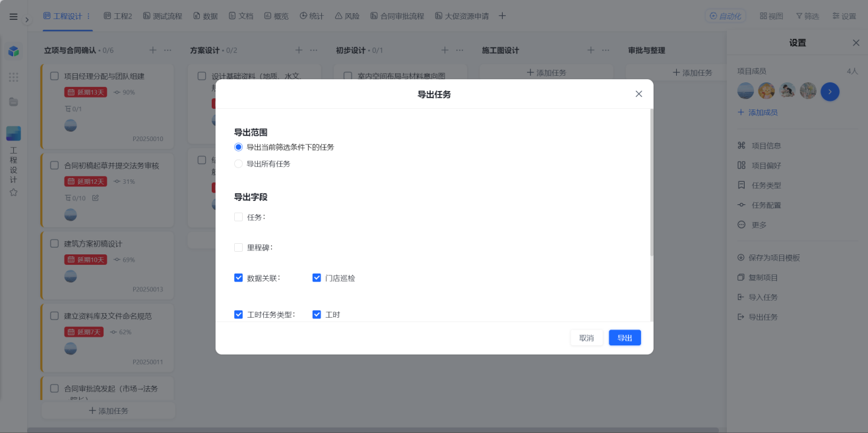Uncheck the 数据关联 checkbox
Screen dimensions: 868x433
click(239, 277)
